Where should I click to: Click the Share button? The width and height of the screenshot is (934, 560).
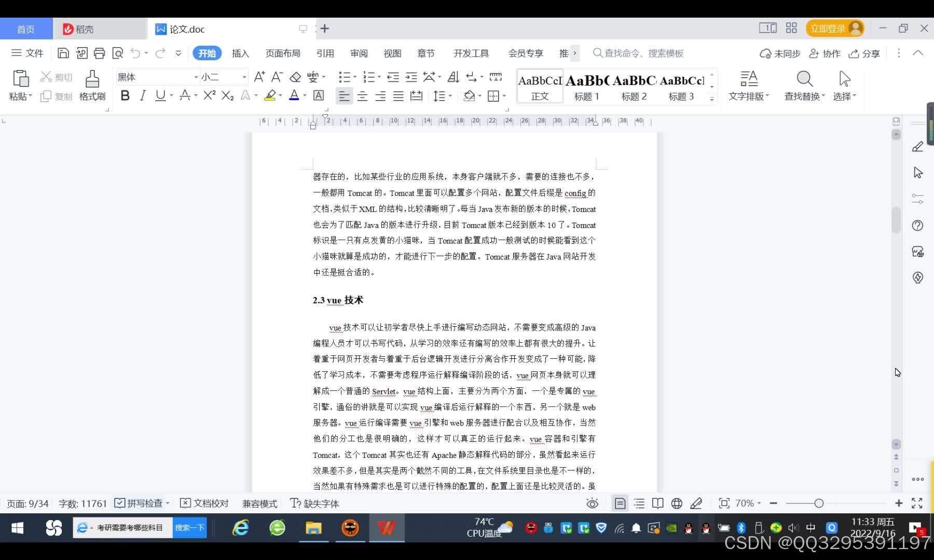coord(864,53)
